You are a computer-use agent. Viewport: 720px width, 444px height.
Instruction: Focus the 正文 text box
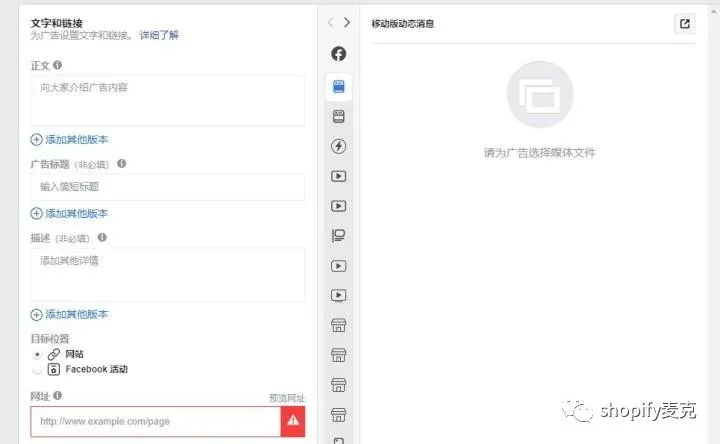coord(168,101)
